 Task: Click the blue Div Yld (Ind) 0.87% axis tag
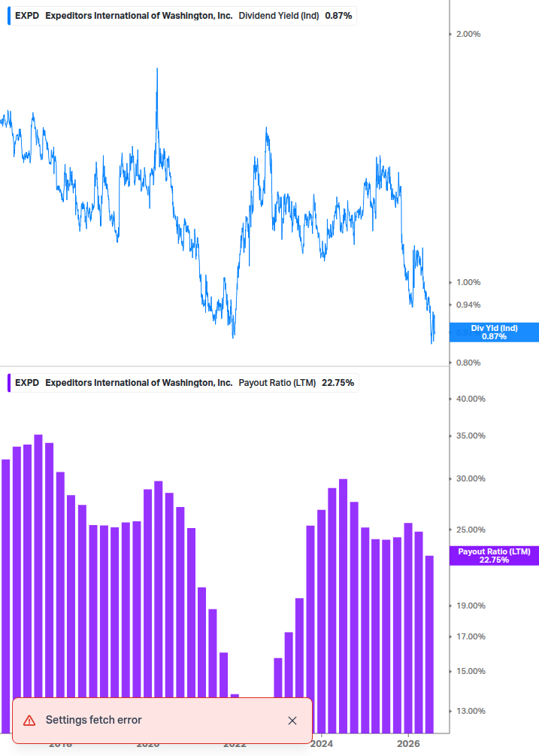[494, 332]
